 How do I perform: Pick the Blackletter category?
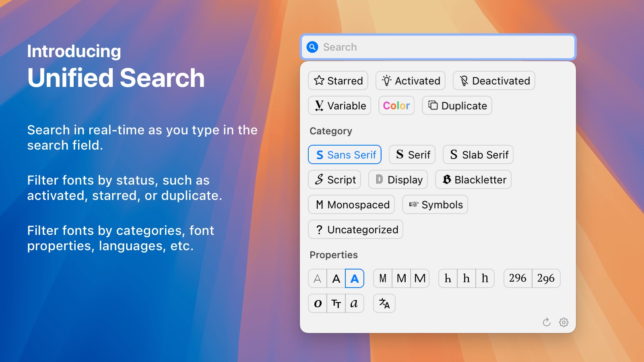pos(473,180)
